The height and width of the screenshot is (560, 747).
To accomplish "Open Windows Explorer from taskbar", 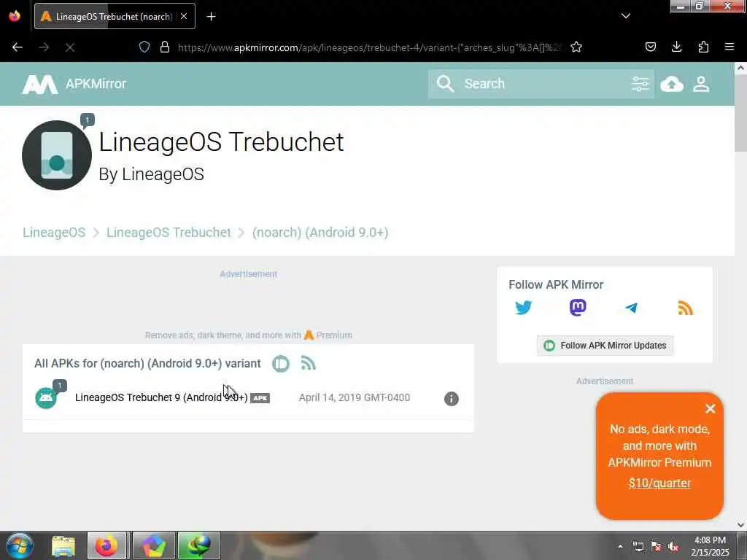I will coord(63,545).
